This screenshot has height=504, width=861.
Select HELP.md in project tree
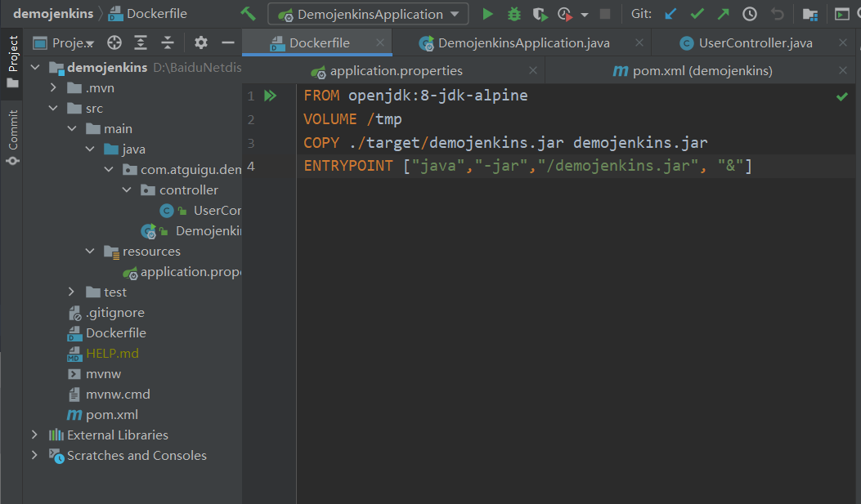[x=103, y=353]
